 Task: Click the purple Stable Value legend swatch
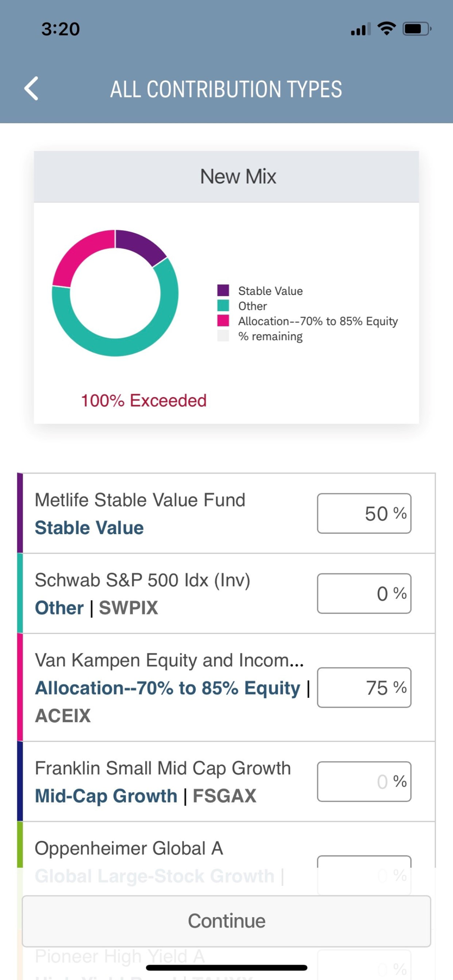click(x=223, y=290)
